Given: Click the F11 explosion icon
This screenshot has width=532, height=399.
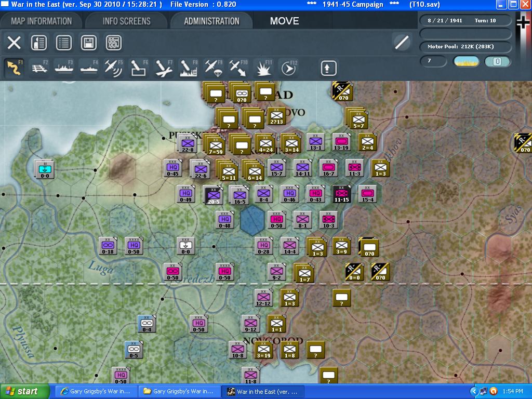Looking at the screenshot, I should pos(263,68).
